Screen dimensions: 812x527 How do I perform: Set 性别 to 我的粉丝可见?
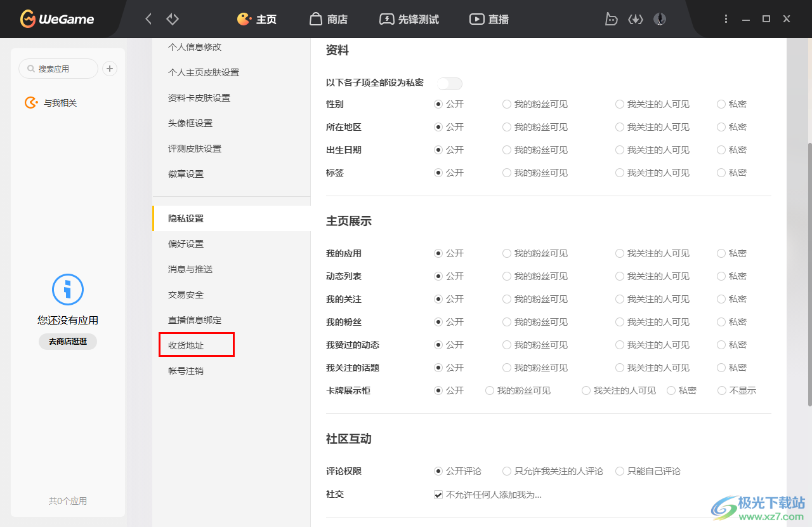coord(507,104)
